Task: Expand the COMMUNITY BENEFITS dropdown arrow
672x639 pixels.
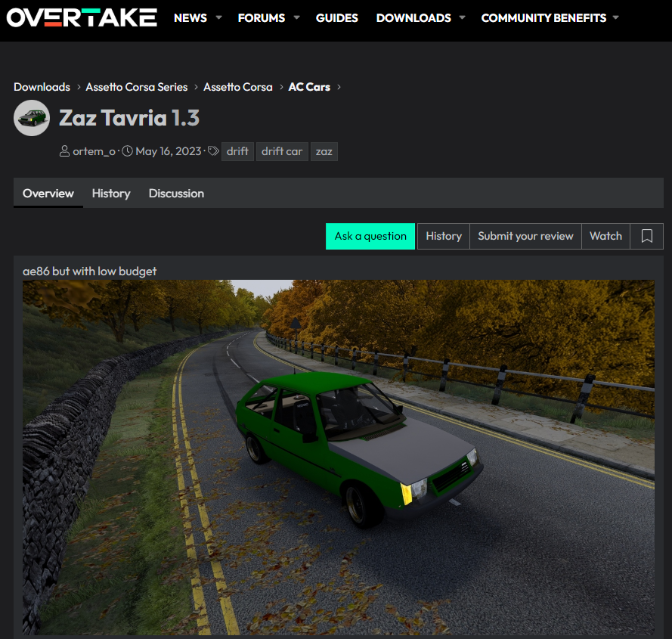Action: click(616, 17)
